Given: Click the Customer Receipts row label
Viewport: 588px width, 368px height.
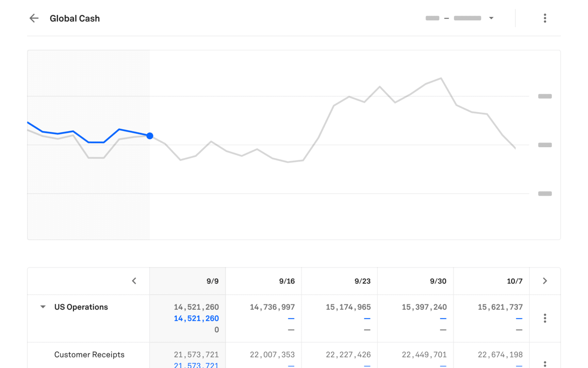Looking at the screenshot, I should tap(89, 355).
